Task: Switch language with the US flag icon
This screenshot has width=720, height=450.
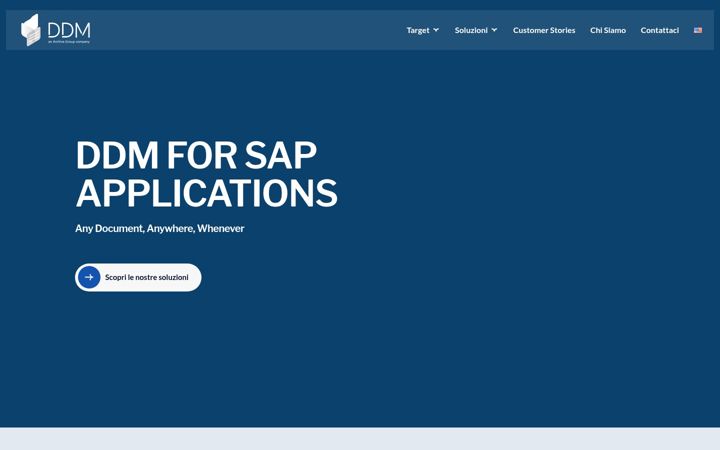Action: point(698,30)
